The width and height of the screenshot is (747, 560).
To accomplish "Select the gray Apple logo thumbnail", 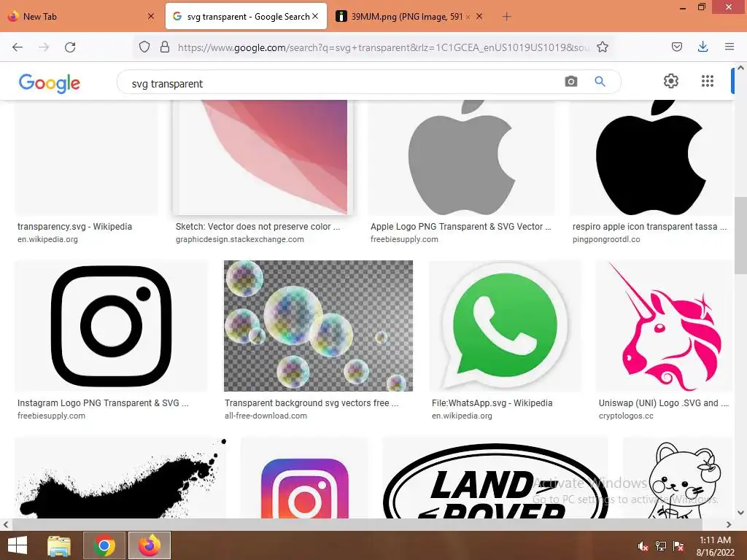I will coord(461,157).
